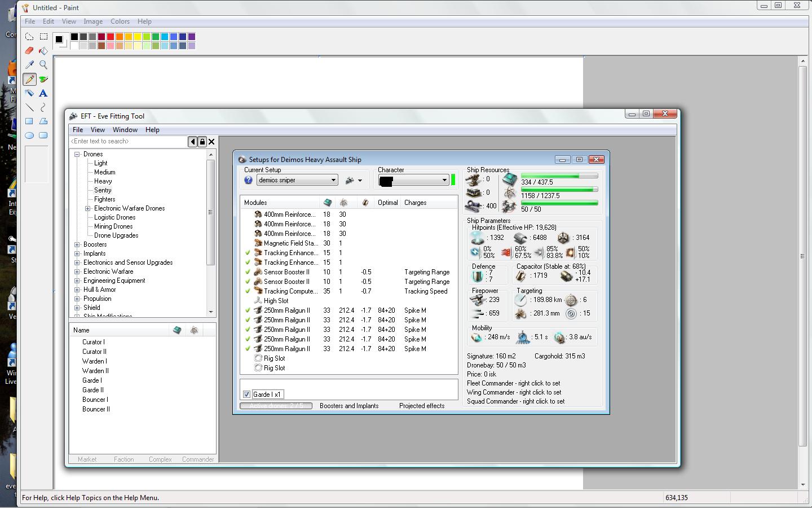Choose the Rounded Rectangle tool
The image size is (812, 508).
[x=43, y=135]
